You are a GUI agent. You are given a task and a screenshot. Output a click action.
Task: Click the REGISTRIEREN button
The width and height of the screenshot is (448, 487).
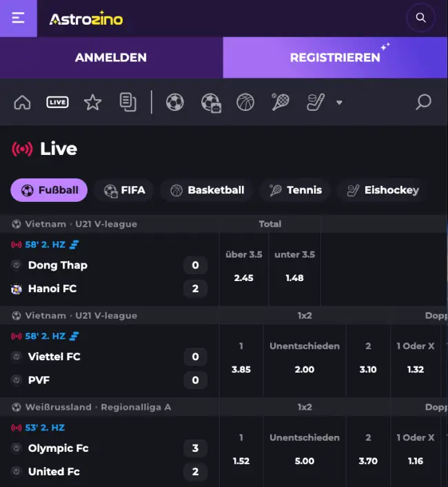click(335, 57)
